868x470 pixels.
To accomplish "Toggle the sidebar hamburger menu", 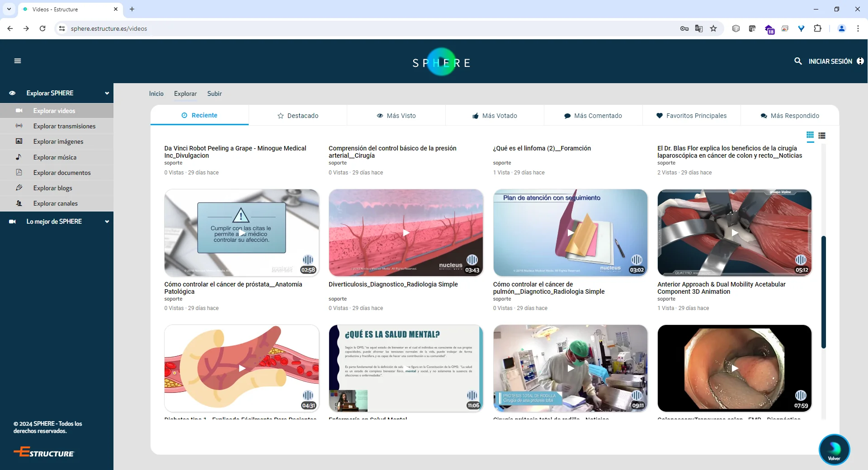I will [x=18, y=61].
